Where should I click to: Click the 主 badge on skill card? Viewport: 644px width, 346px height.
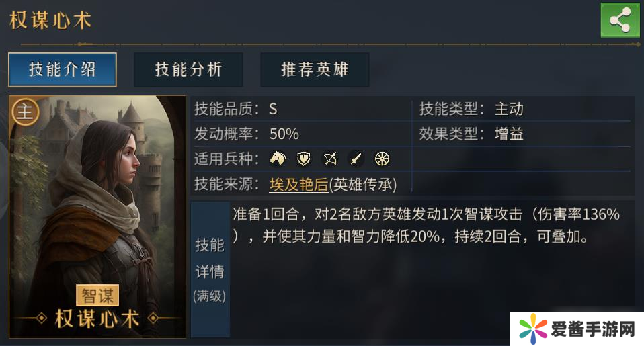25,112
